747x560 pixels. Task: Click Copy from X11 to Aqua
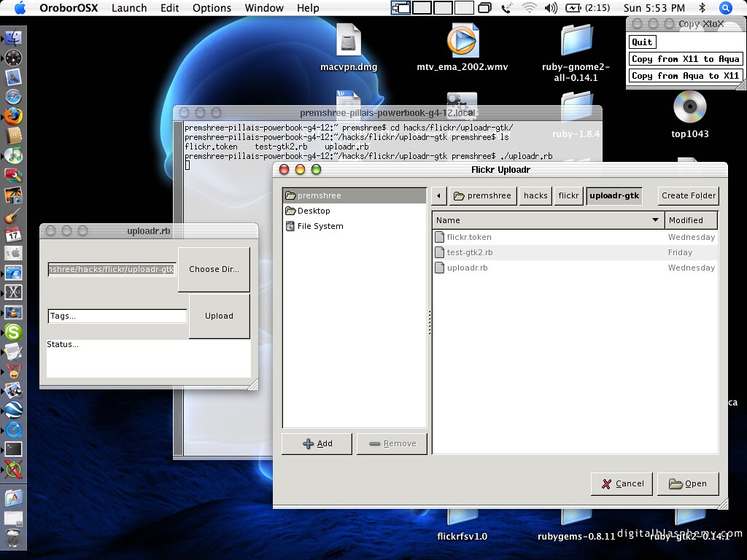(685, 59)
